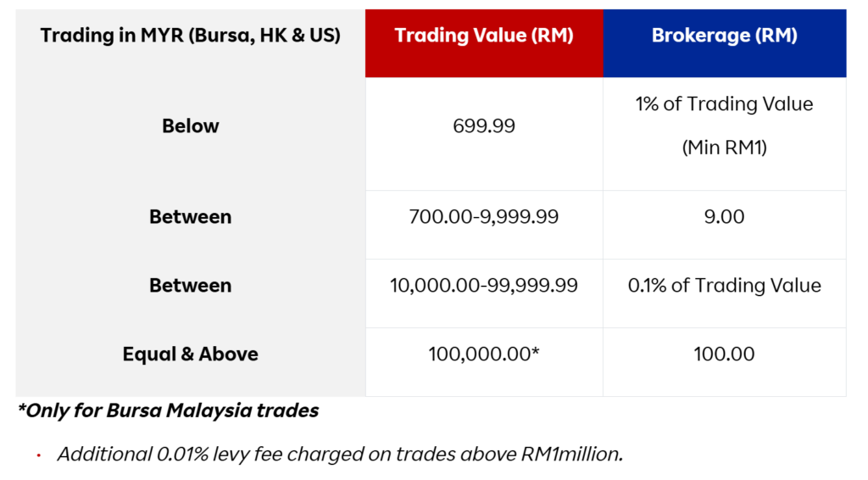
Task: Click the 9.00 brokerage value
Action: tap(724, 216)
